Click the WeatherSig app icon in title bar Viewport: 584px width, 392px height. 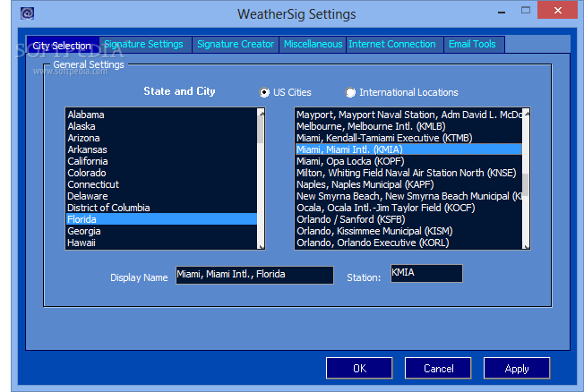point(27,13)
